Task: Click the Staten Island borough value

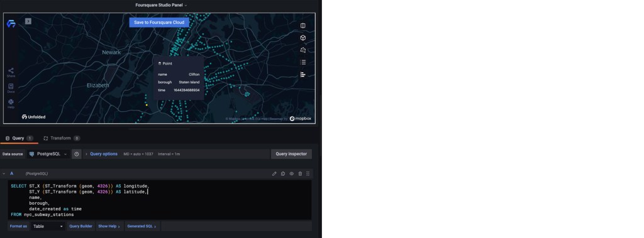Action: [189, 82]
